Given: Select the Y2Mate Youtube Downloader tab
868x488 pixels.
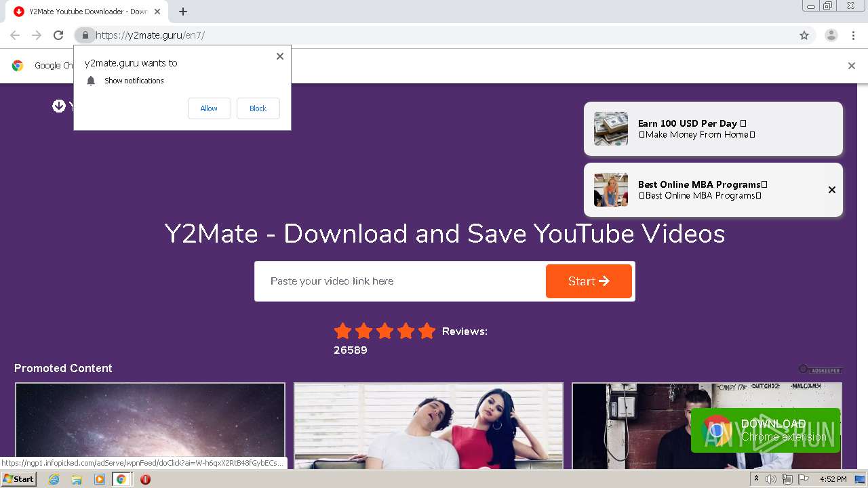Looking at the screenshot, I should [87, 12].
